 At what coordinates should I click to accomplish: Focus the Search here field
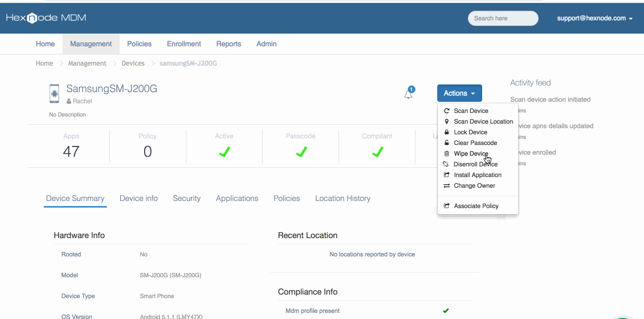[503, 18]
